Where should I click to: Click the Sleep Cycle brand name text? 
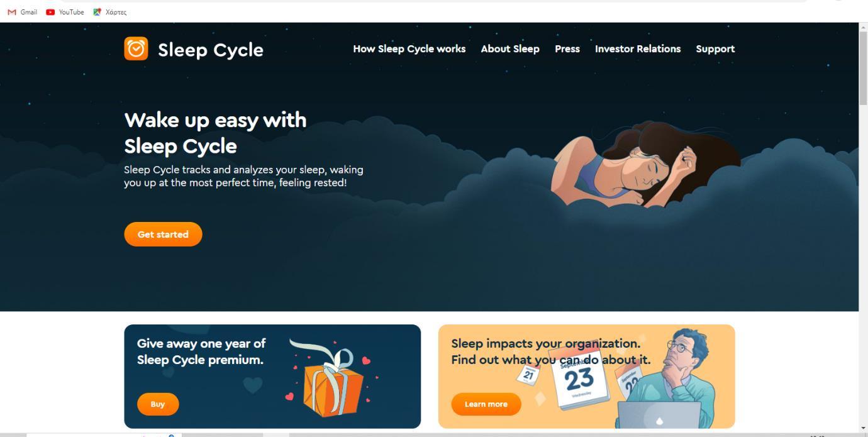[x=211, y=50]
